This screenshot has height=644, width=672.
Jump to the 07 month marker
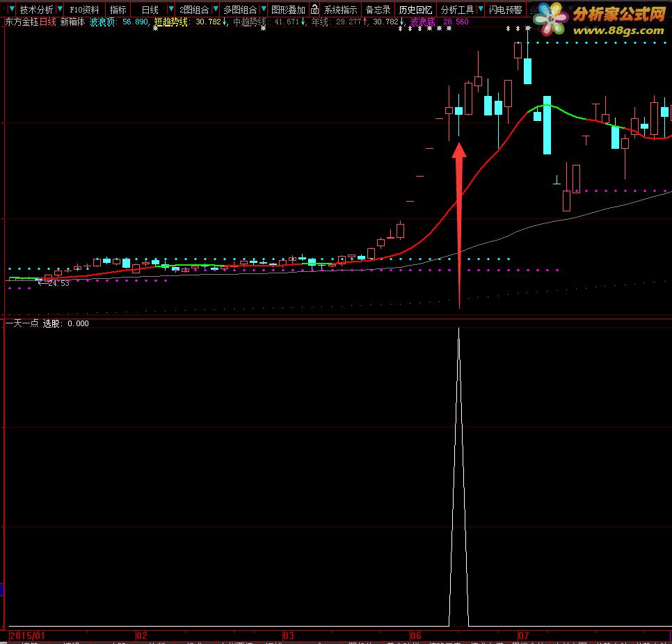(524, 636)
